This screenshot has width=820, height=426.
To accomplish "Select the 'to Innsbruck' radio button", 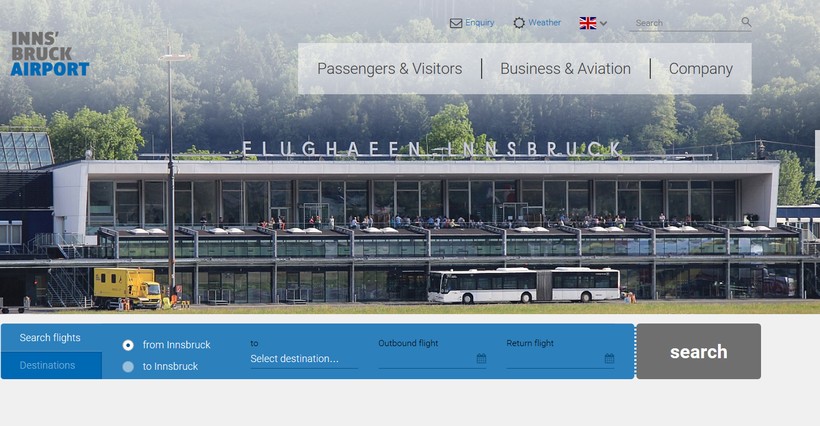I will pyautogui.click(x=128, y=367).
